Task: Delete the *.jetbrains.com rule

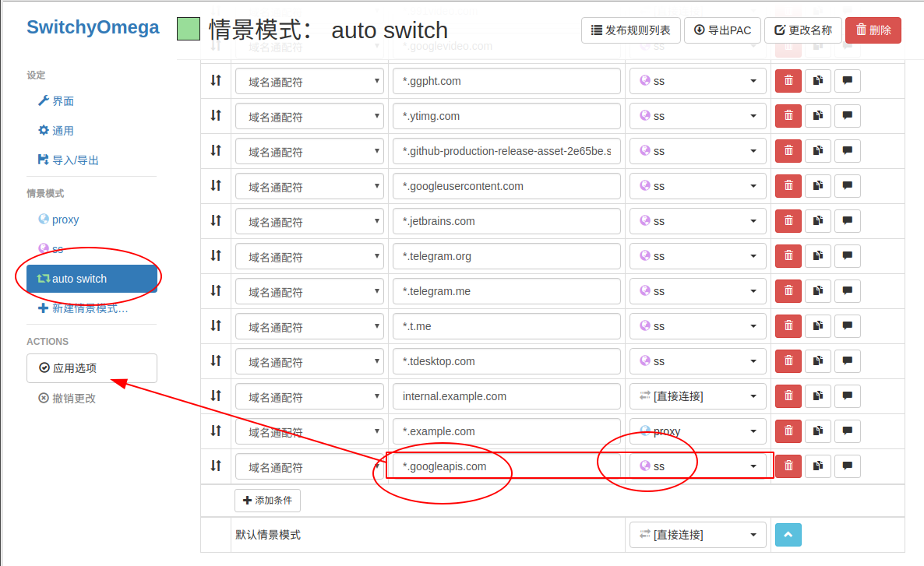Action: click(788, 221)
